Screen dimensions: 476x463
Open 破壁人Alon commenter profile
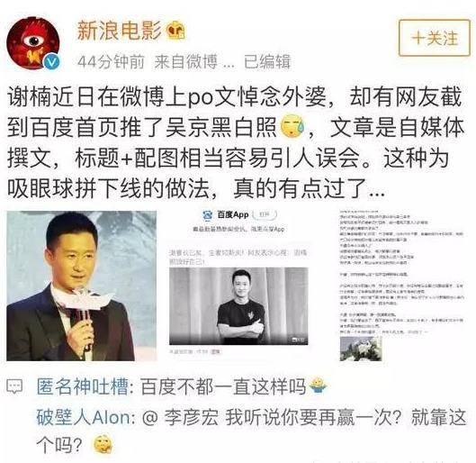coord(84,417)
